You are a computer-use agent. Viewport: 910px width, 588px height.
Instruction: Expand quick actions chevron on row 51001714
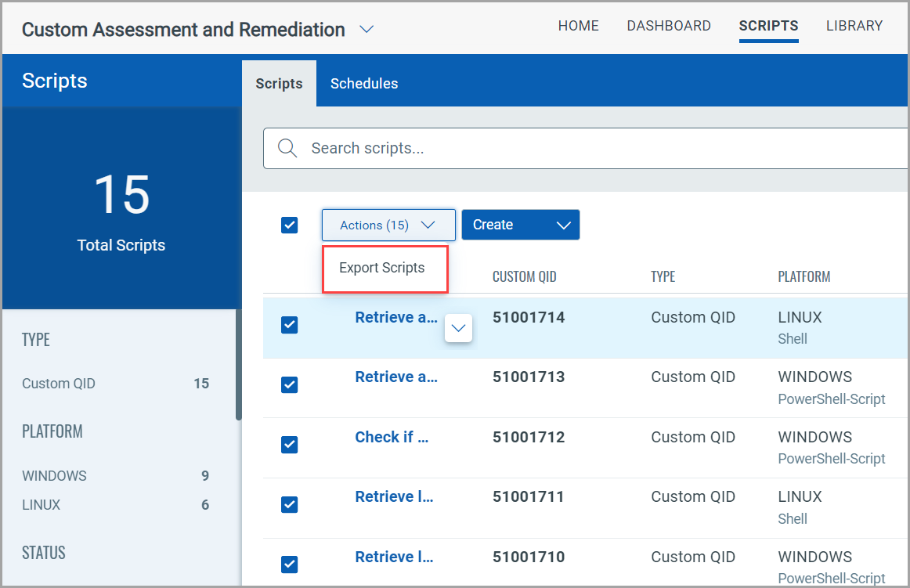point(458,328)
